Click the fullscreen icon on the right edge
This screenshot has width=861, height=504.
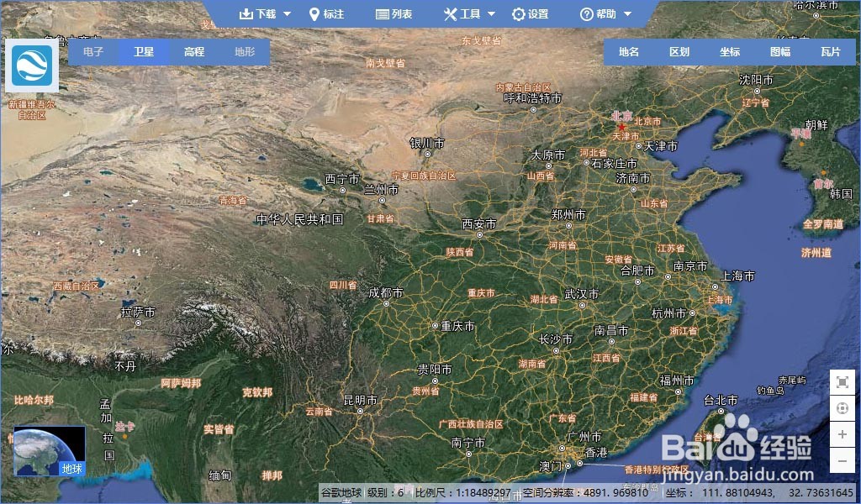click(842, 381)
